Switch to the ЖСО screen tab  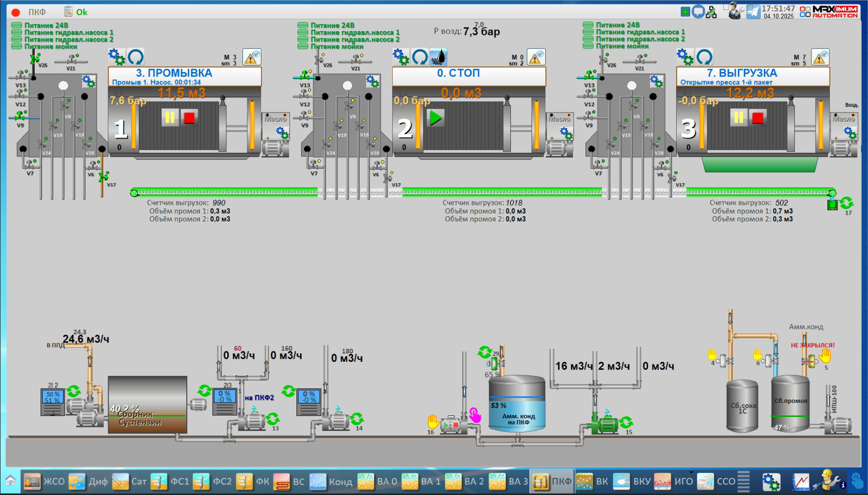coord(45,481)
